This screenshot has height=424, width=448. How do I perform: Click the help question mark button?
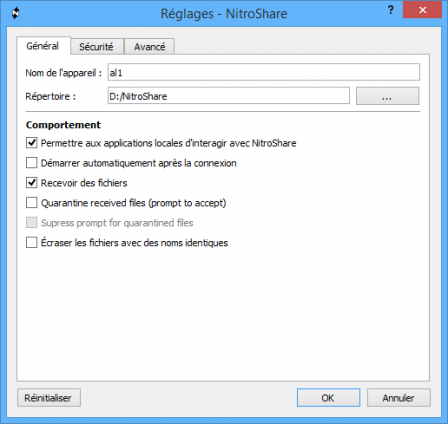[x=390, y=10]
